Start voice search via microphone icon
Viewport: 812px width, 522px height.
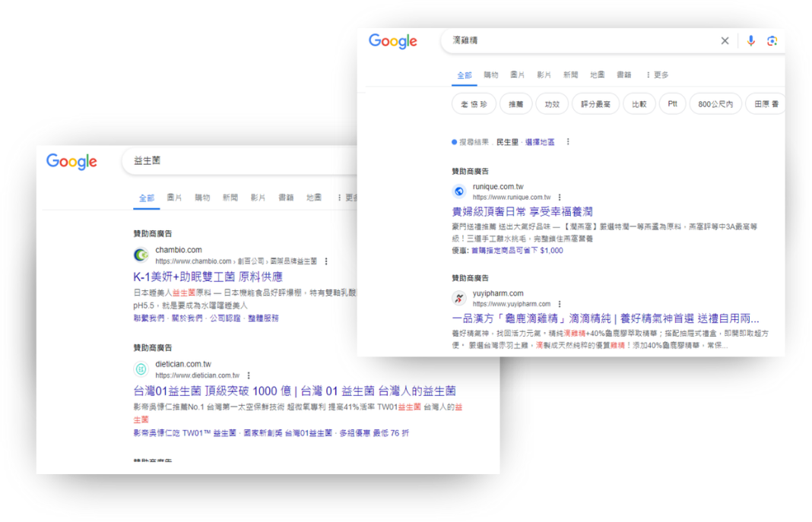pyautogui.click(x=750, y=41)
